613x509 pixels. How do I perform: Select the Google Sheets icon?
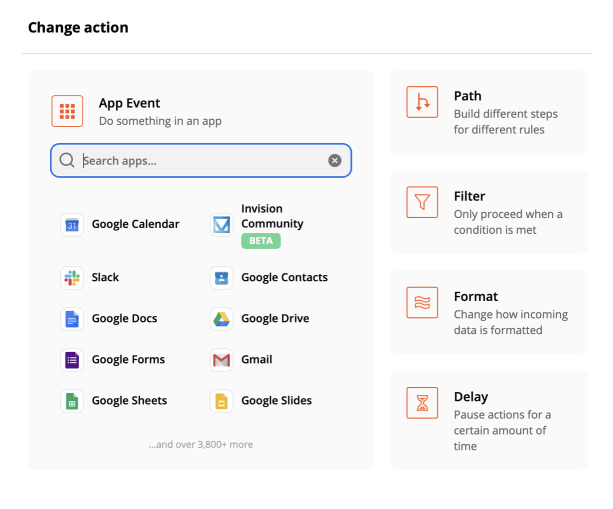click(72, 401)
